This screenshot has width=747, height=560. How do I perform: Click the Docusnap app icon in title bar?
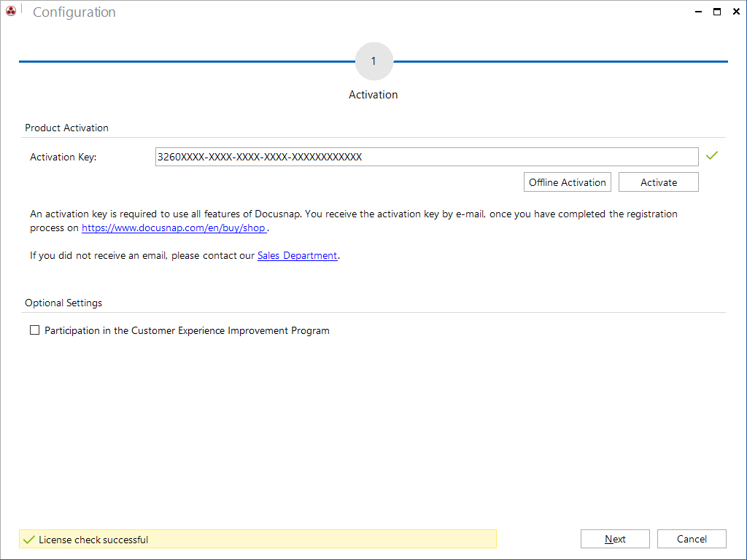(10, 11)
